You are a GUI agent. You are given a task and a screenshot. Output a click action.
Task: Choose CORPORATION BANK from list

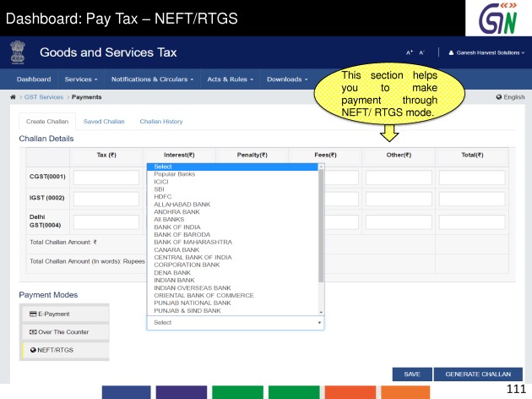coord(233,265)
